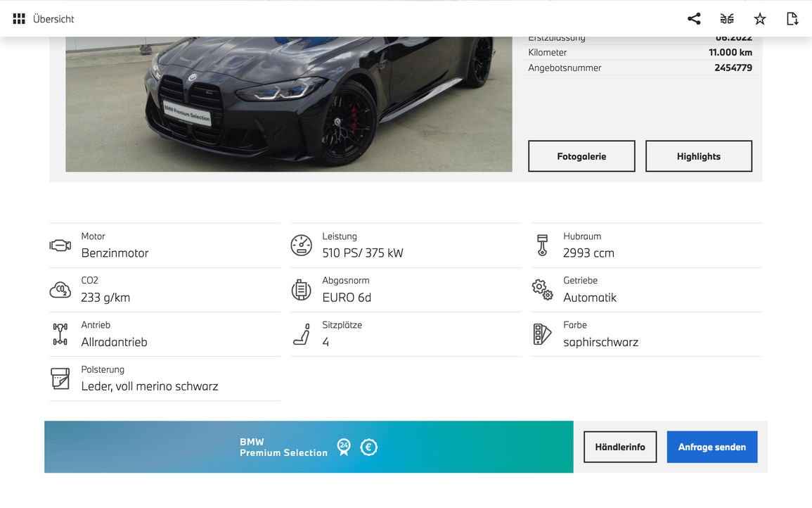This screenshot has height=508, width=812.
Task: Mark the vehicle as favorite with the star
Action: pos(759,18)
